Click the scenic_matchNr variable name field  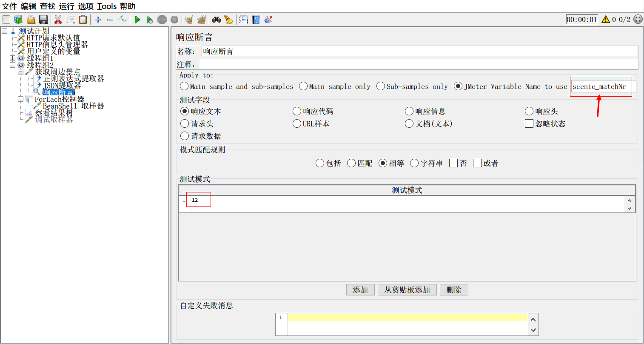pyautogui.click(x=603, y=87)
